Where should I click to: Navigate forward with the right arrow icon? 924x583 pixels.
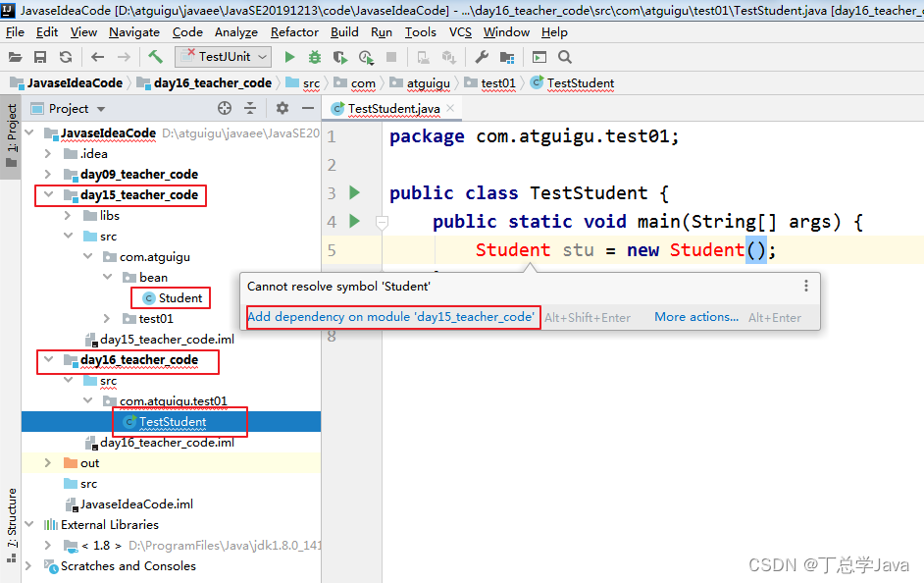pyautogui.click(x=124, y=57)
